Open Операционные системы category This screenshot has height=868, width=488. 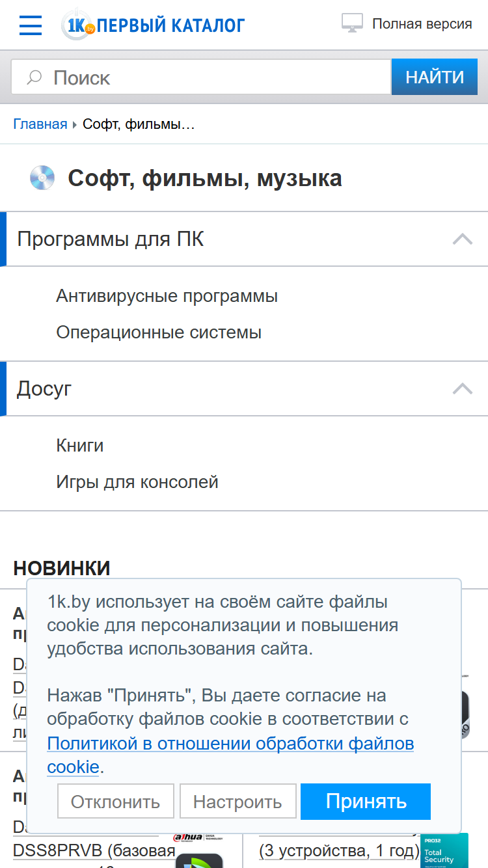(x=159, y=332)
